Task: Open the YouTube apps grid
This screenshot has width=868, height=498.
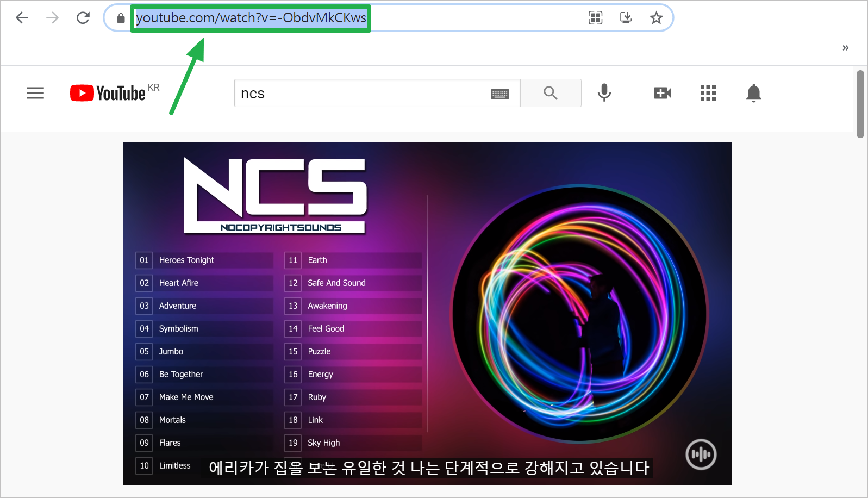Action: coord(708,93)
